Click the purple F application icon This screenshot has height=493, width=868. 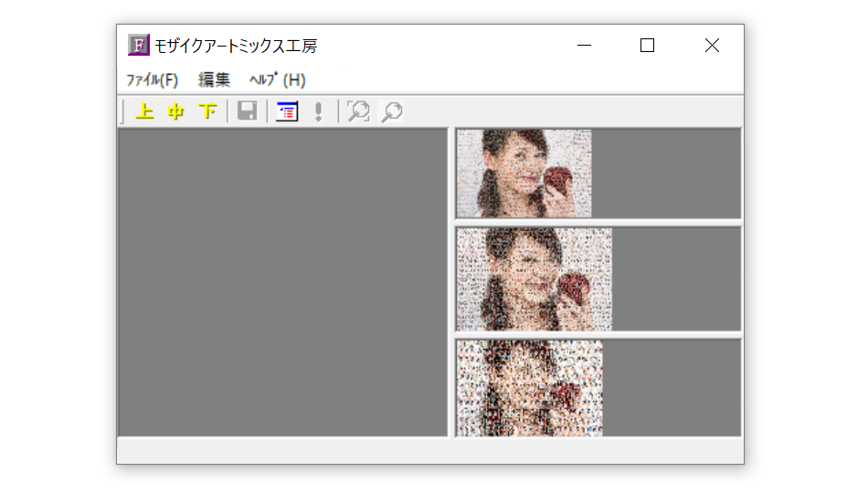138,45
